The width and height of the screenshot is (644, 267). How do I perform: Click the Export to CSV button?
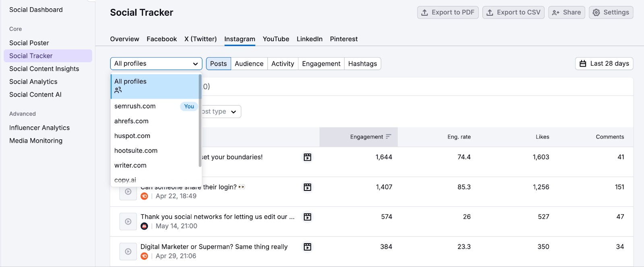pyautogui.click(x=513, y=12)
